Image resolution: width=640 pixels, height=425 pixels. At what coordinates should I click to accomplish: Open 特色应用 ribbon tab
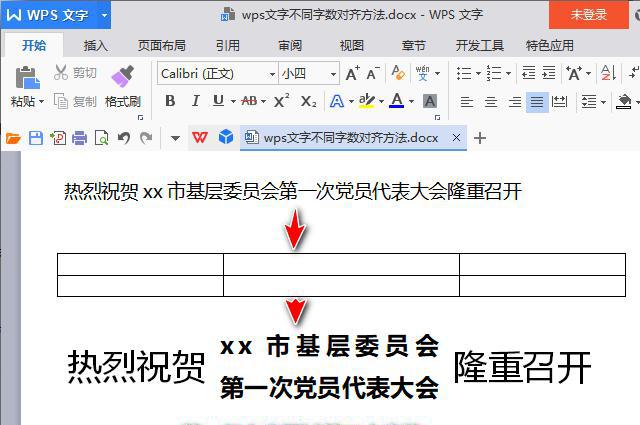coord(550,45)
